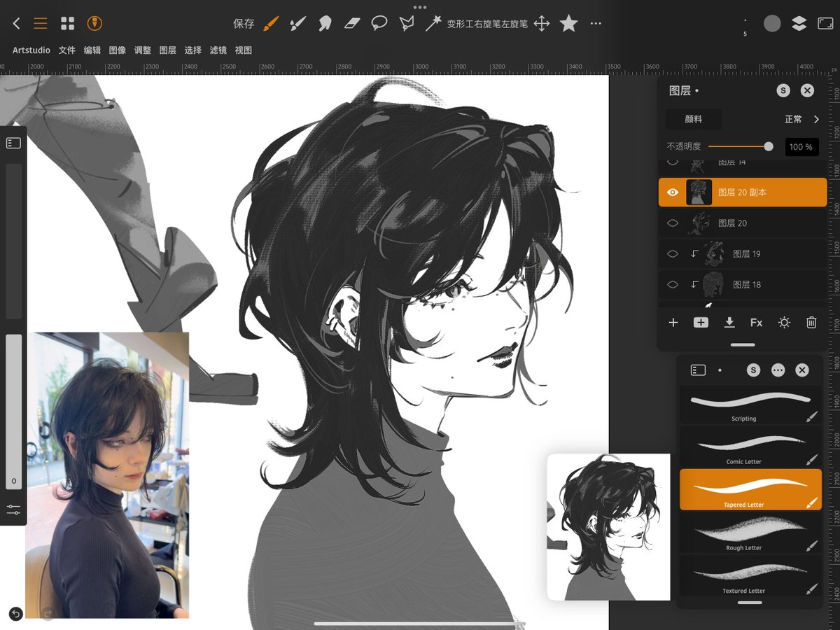
Task: Click S button in the brushes panel
Action: click(753, 370)
